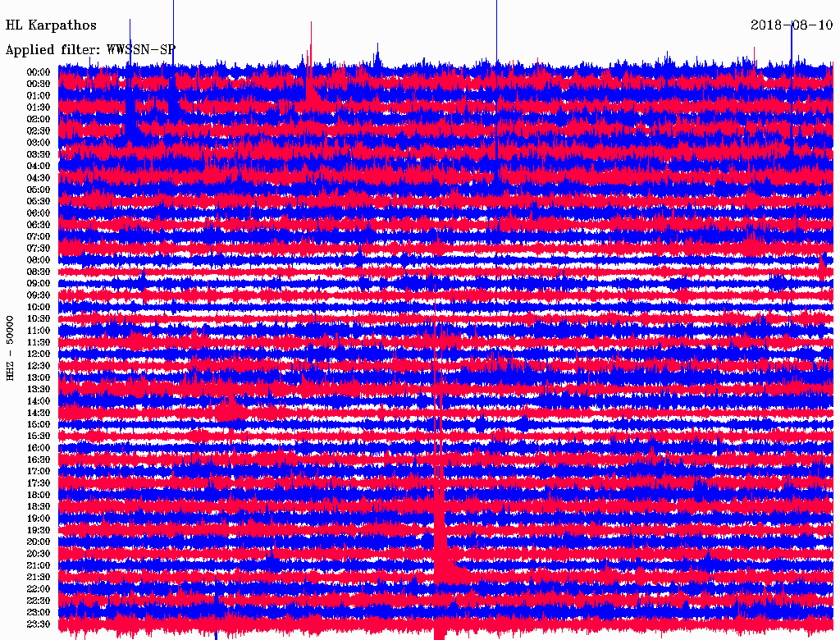Select the 03:30 time label

click(x=39, y=154)
